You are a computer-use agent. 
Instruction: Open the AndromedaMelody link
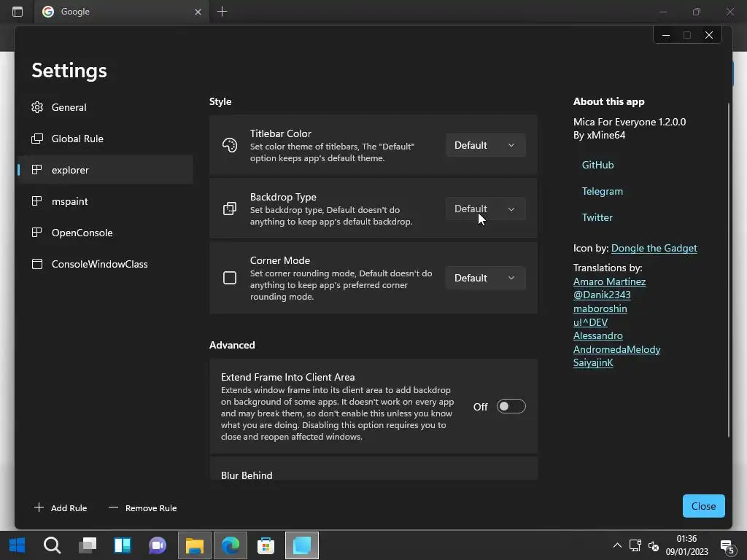pyautogui.click(x=616, y=349)
